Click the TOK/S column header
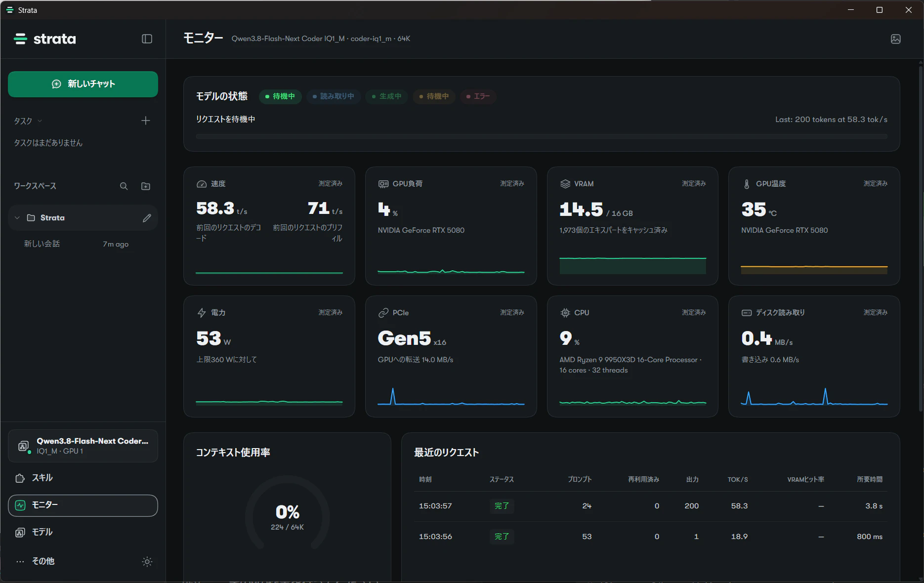This screenshot has height=583, width=924. pyautogui.click(x=738, y=480)
